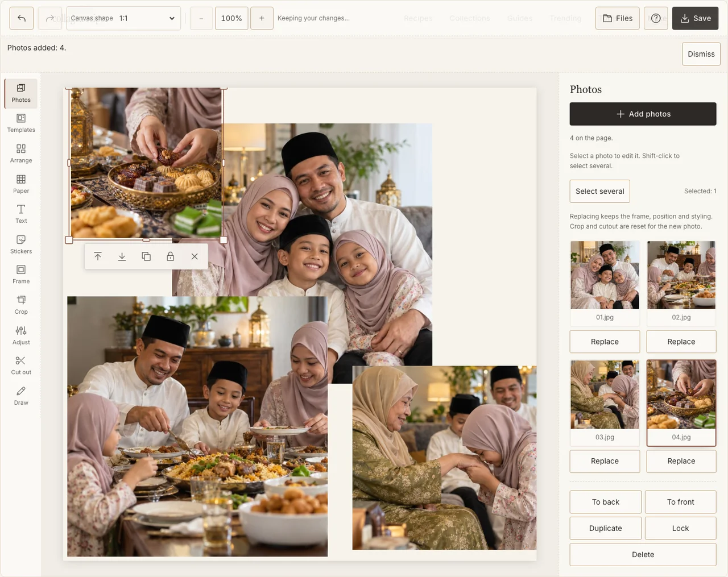The width and height of the screenshot is (728, 577).
Task: Click Replace under 01.jpg
Action: (605, 342)
